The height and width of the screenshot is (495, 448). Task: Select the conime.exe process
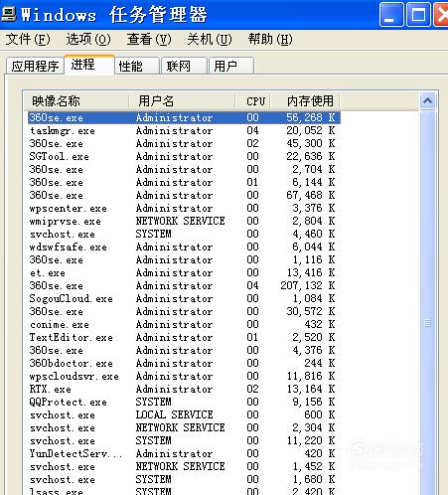[184, 324]
